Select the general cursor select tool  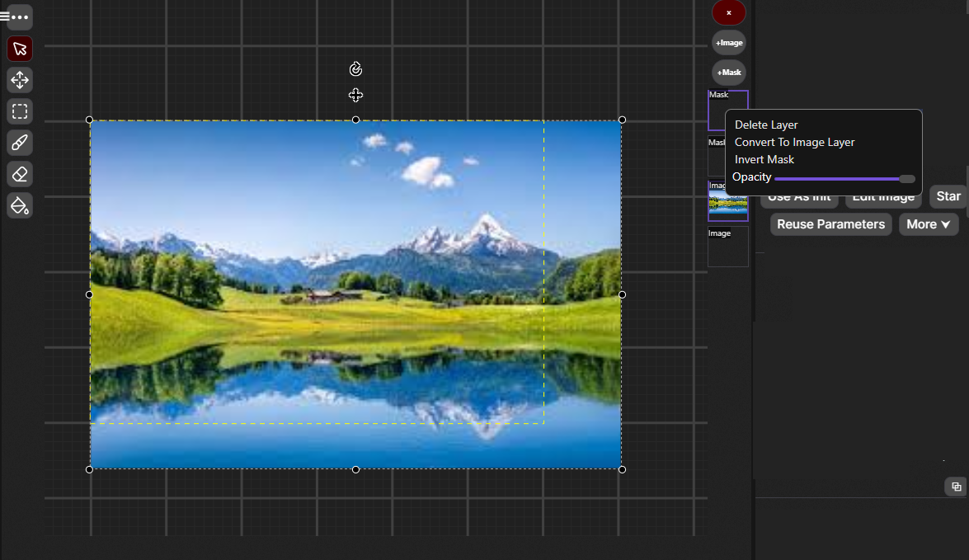click(20, 48)
